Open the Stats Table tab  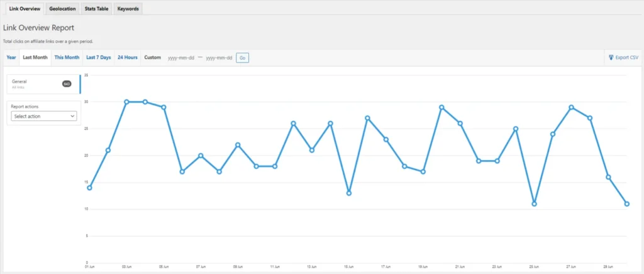point(96,9)
